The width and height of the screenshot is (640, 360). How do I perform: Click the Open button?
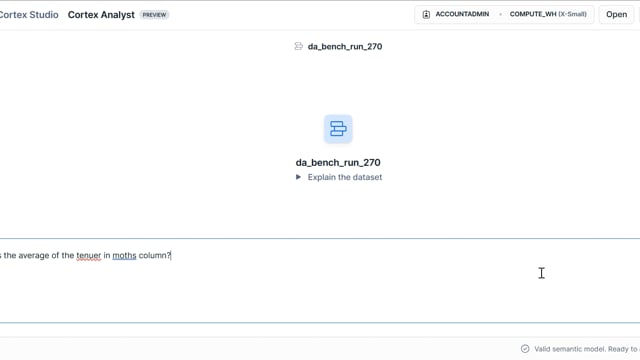tap(616, 14)
